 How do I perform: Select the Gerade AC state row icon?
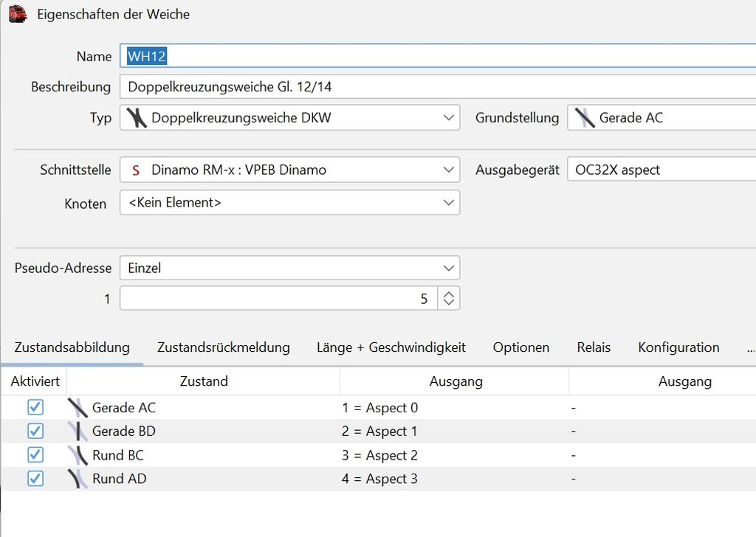click(x=78, y=408)
